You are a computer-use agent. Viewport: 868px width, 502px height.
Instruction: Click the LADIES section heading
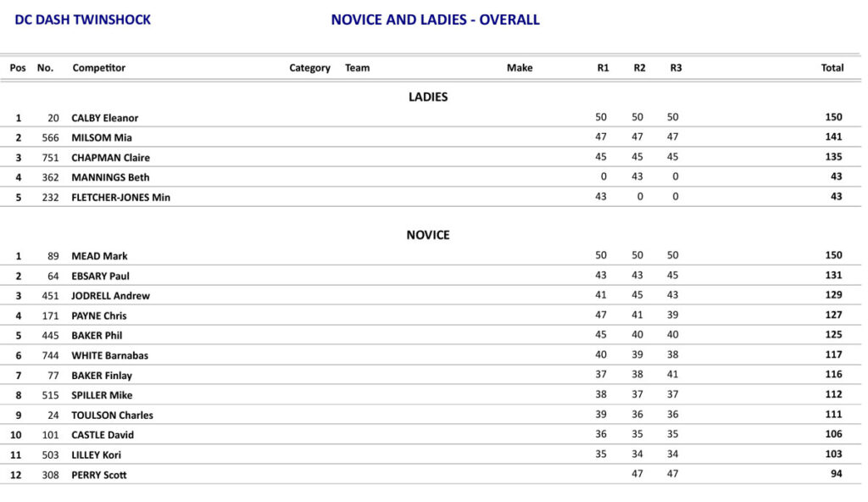pyautogui.click(x=428, y=97)
